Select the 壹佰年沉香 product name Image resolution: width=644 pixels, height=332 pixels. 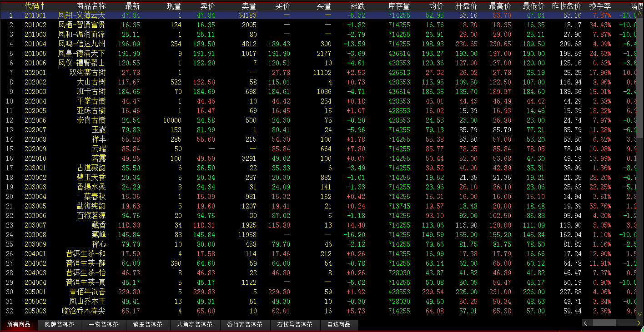point(88,292)
